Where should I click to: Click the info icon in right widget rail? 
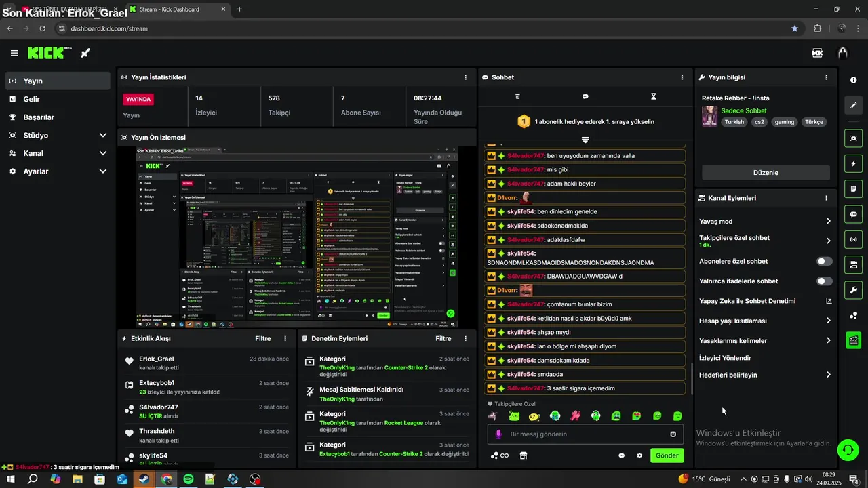coord(853,80)
